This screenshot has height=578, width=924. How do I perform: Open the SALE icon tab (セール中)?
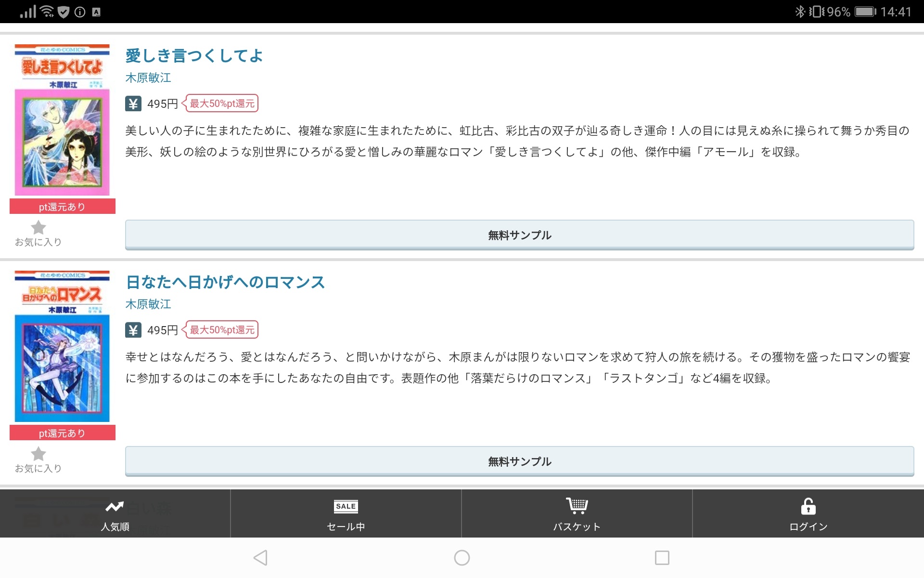point(346,506)
